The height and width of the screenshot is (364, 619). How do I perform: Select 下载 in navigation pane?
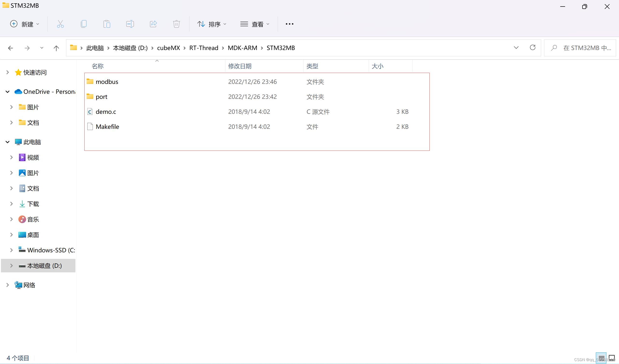coord(33,204)
